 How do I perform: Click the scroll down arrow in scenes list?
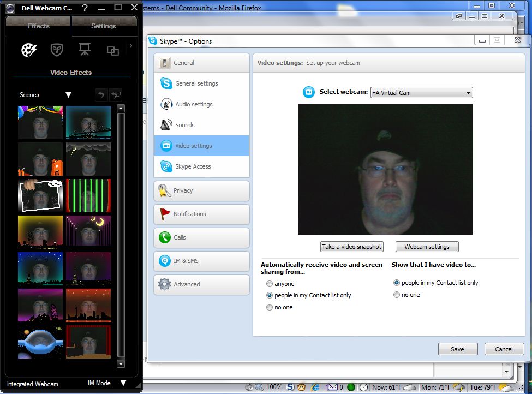pyautogui.click(x=121, y=364)
